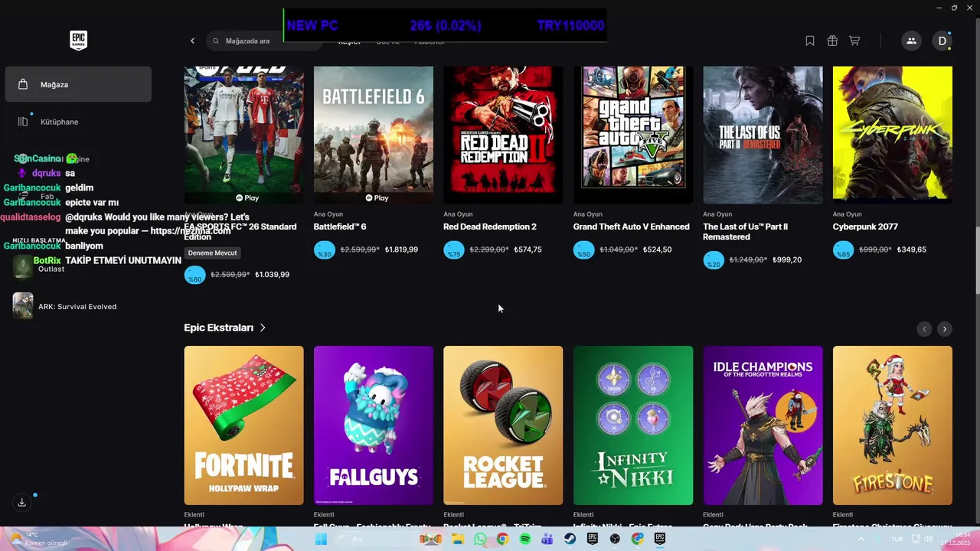Open WhatsApp from the taskbar
Image resolution: width=980 pixels, height=551 pixels.
[x=480, y=539]
